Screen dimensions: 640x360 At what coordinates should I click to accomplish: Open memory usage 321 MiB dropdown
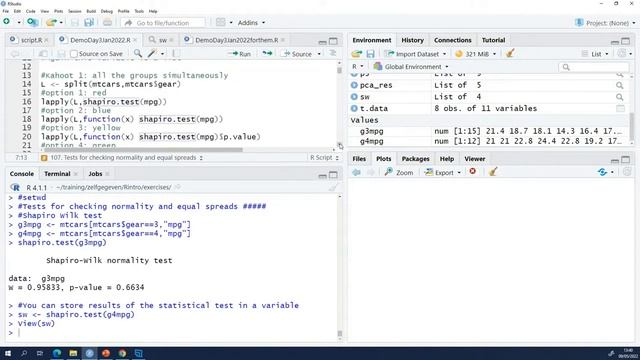[x=476, y=54]
